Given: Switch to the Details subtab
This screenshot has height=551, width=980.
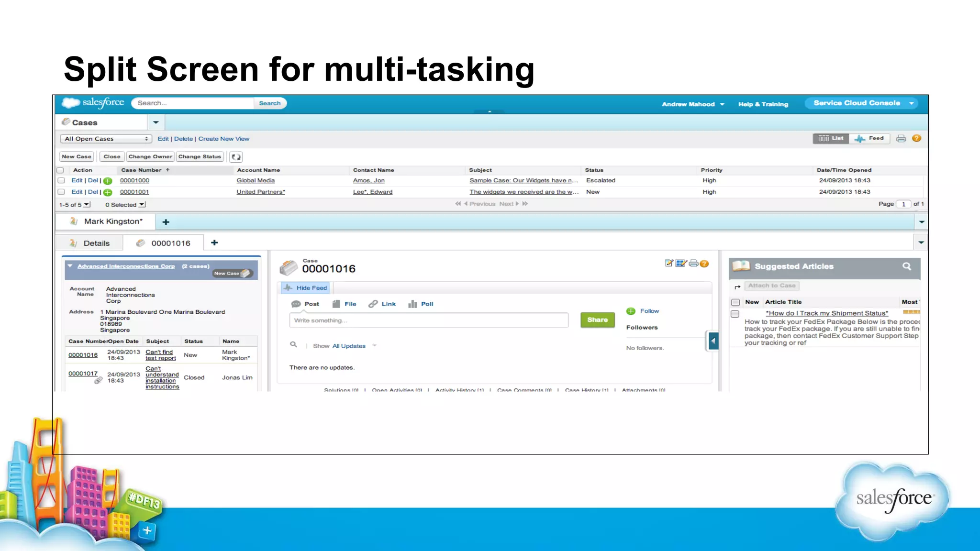Looking at the screenshot, I should [89, 243].
